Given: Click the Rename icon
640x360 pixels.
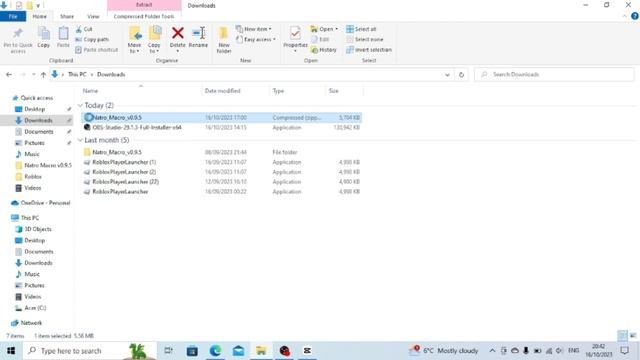Looking at the screenshot, I should click(x=198, y=33).
